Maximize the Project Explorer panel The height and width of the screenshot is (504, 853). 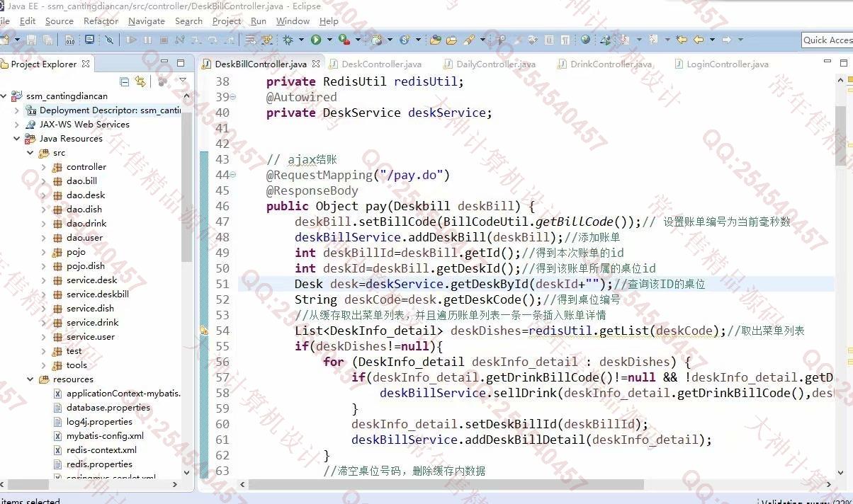click(x=181, y=63)
